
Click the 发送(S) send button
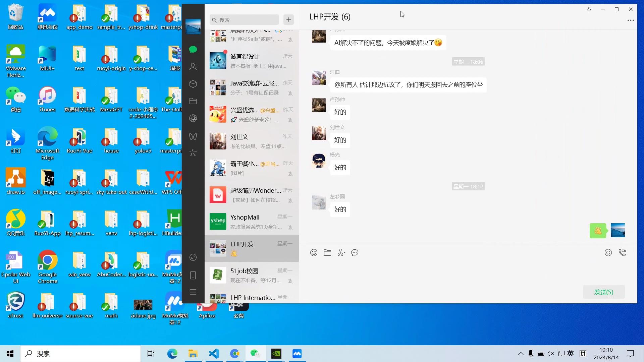coord(604,292)
